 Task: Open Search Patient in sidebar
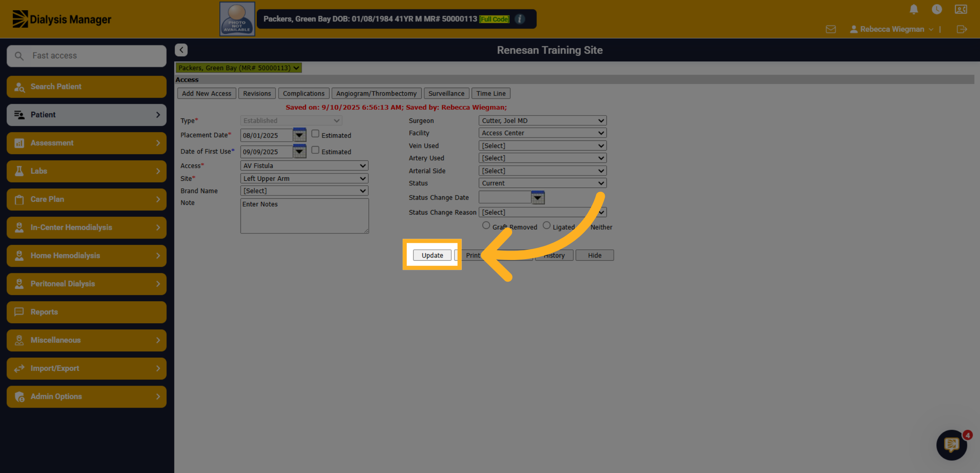pos(87,87)
